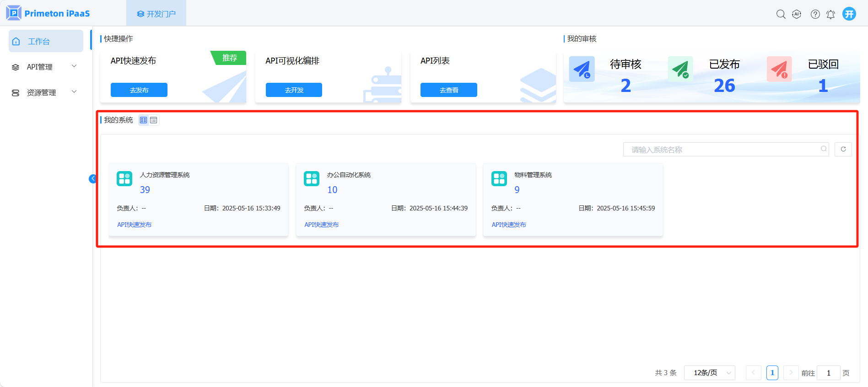
Task: Click API快速发布 link under 办公自动化系统
Action: (x=321, y=225)
